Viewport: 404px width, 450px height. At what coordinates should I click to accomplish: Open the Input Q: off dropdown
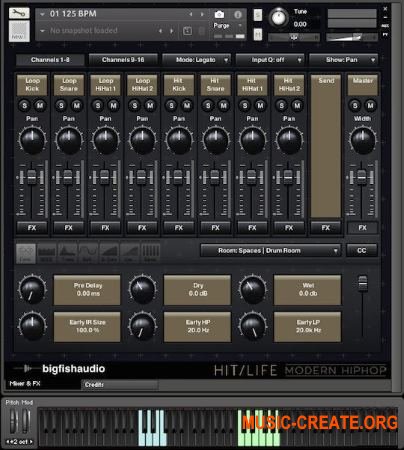click(270, 60)
